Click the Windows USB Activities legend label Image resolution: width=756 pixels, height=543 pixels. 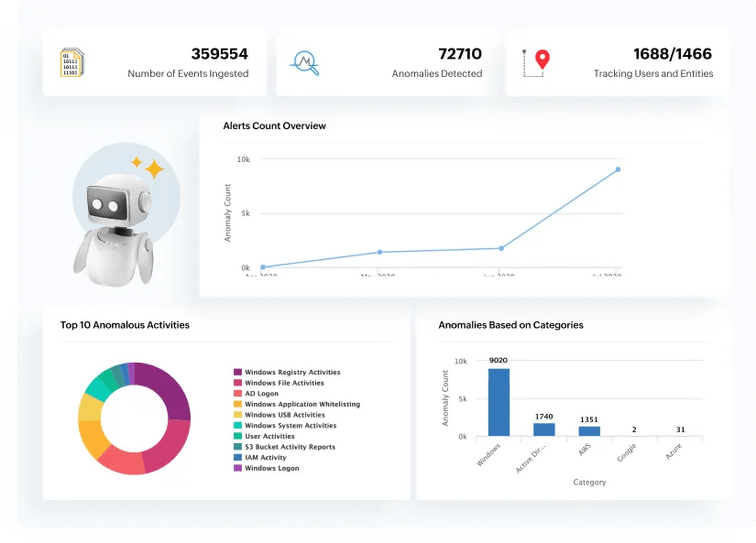coord(285,415)
